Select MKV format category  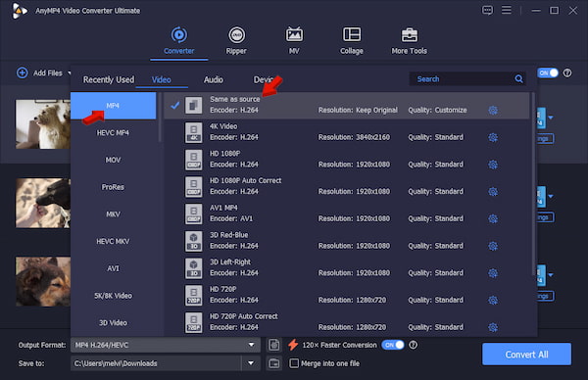click(x=114, y=214)
